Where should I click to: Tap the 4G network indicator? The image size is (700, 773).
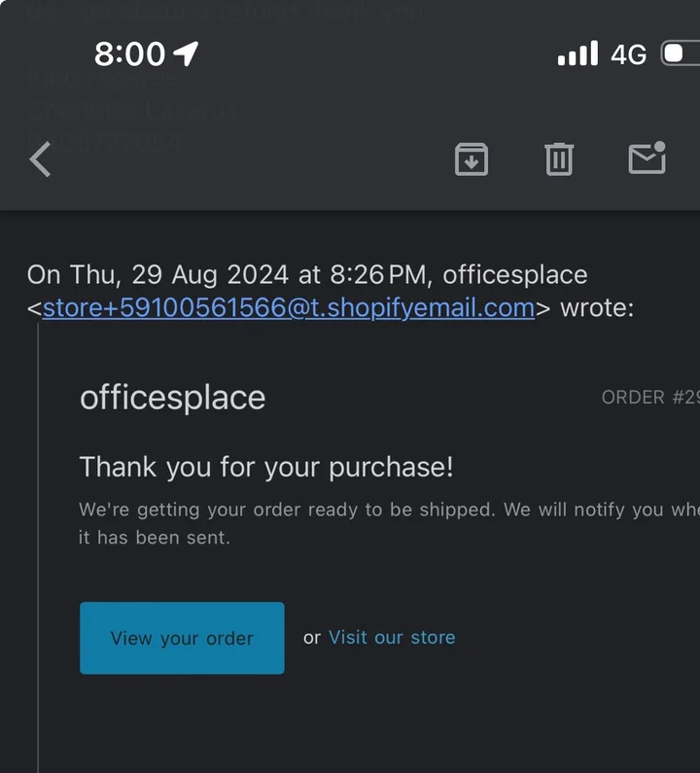[628, 54]
